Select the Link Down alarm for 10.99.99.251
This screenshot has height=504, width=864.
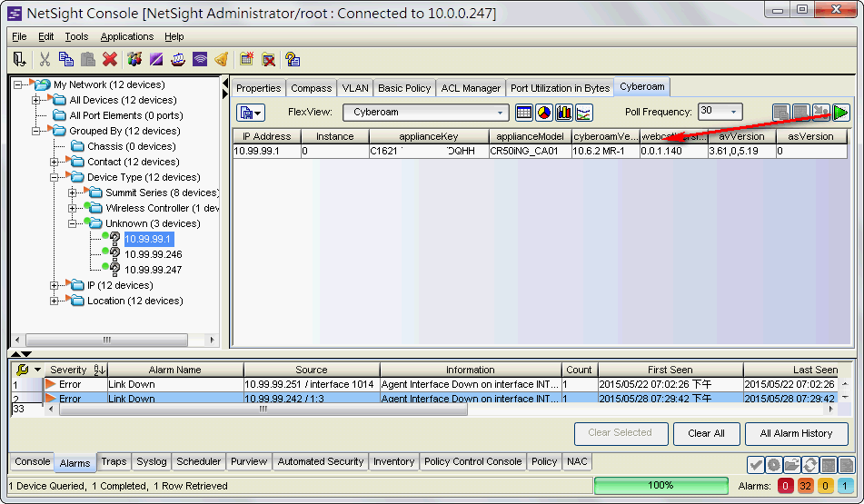424,384
